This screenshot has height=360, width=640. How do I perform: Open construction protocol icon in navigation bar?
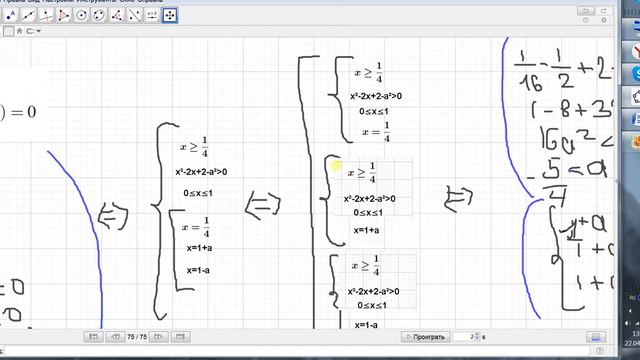point(596,337)
